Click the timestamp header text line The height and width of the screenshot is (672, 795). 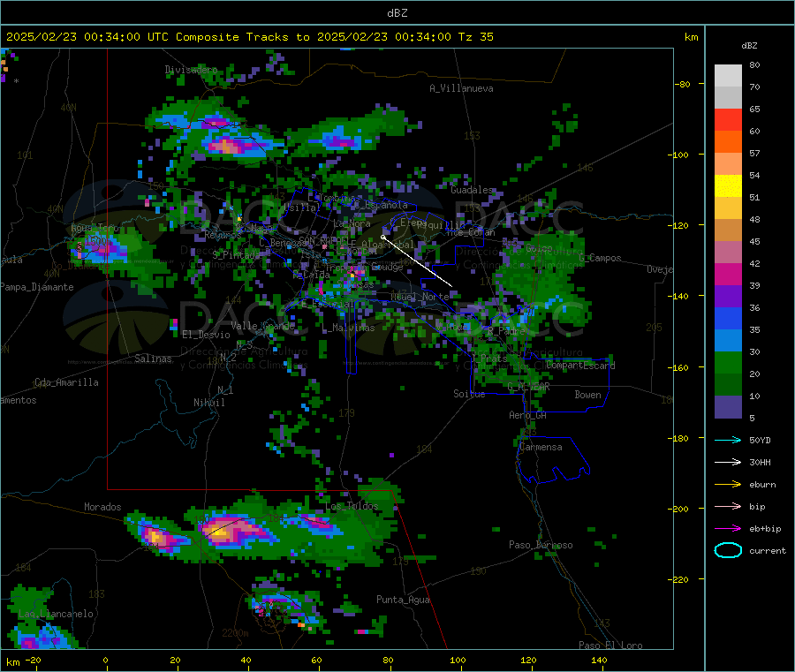click(x=249, y=37)
